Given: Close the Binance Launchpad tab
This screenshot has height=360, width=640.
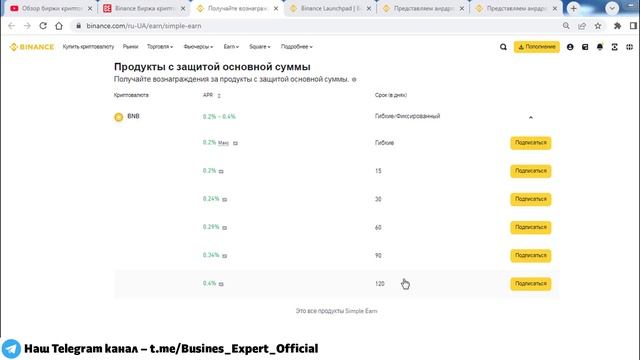Looking at the screenshot, I should pos(369,8).
